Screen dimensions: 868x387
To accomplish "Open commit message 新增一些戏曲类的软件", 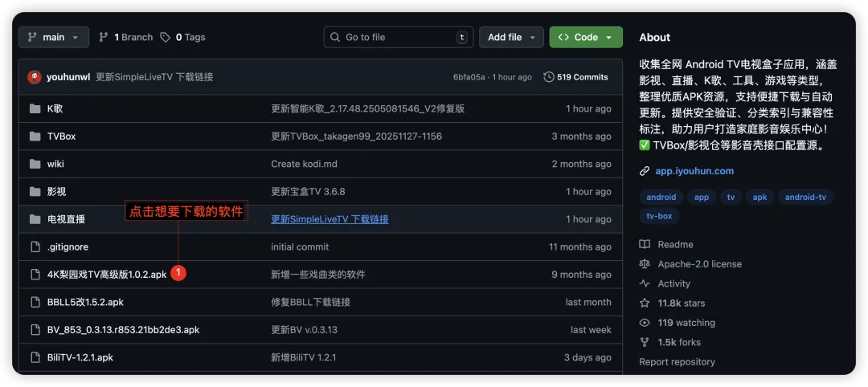I will coord(318,275).
